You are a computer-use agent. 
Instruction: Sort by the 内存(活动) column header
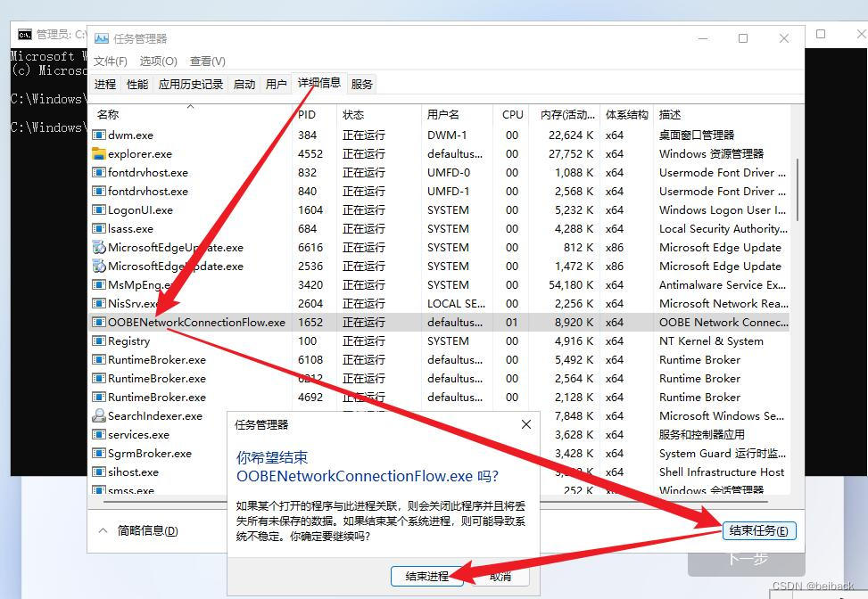pyautogui.click(x=566, y=114)
